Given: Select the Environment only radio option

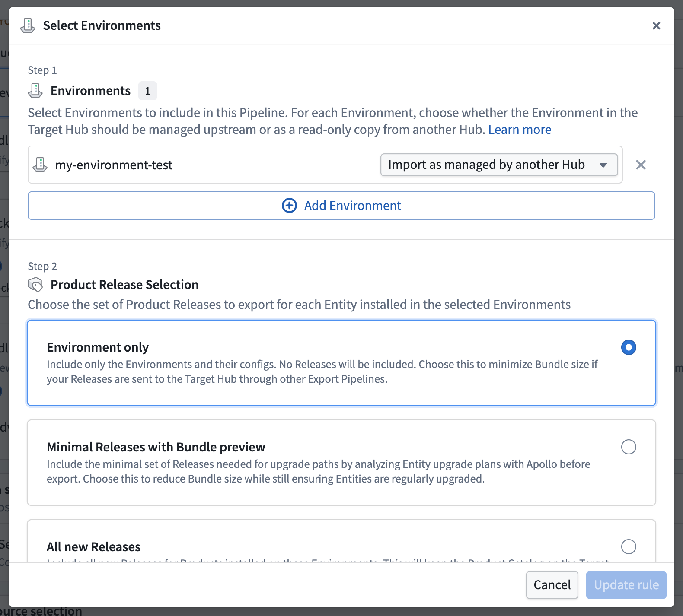Looking at the screenshot, I should point(629,347).
